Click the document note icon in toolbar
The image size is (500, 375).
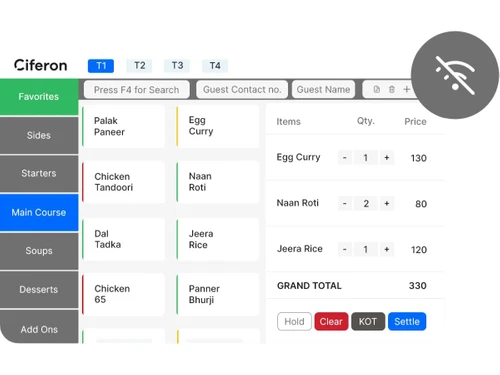(x=377, y=89)
